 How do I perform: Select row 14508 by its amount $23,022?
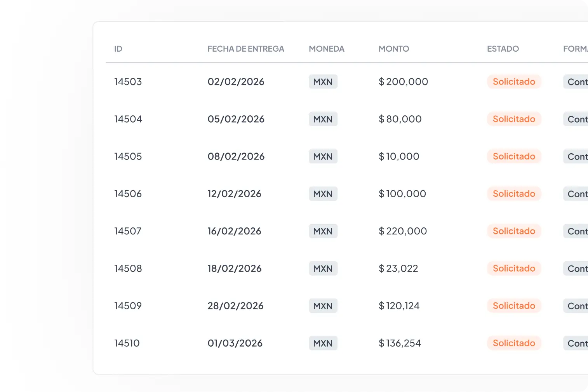coord(398,268)
